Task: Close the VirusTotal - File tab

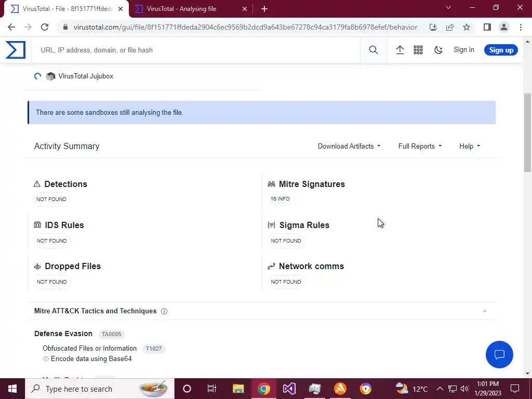Action: coord(121,9)
